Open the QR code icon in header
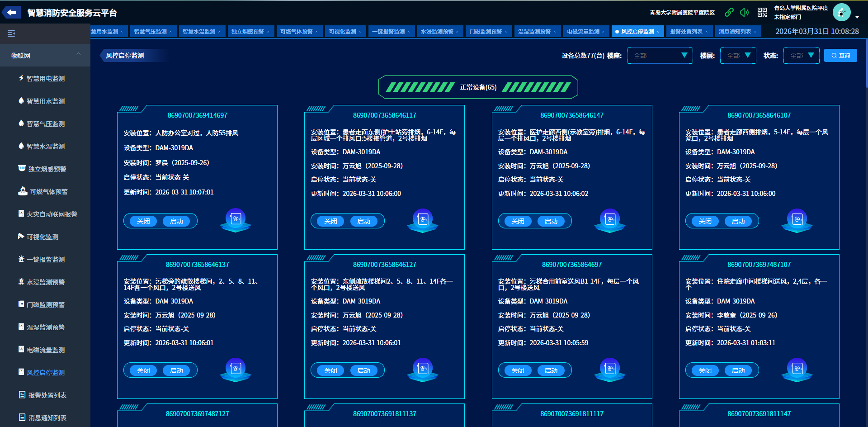 [x=762, y=13]
